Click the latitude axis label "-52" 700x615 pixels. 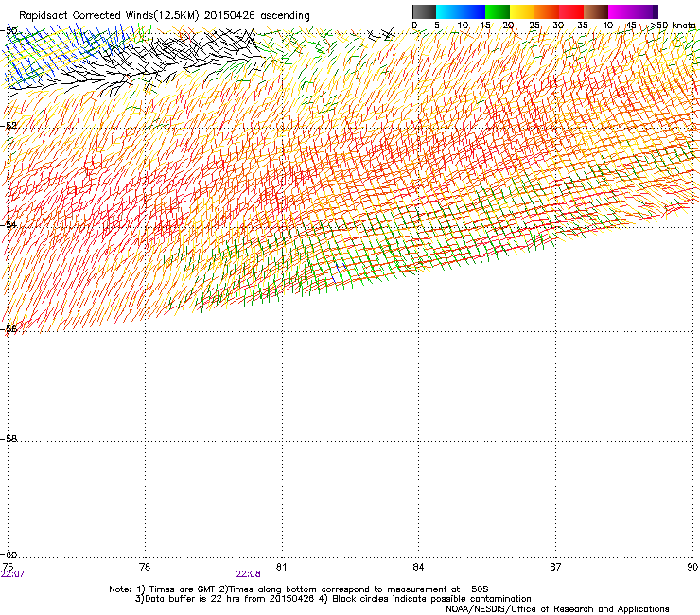(x=9, y=126)
